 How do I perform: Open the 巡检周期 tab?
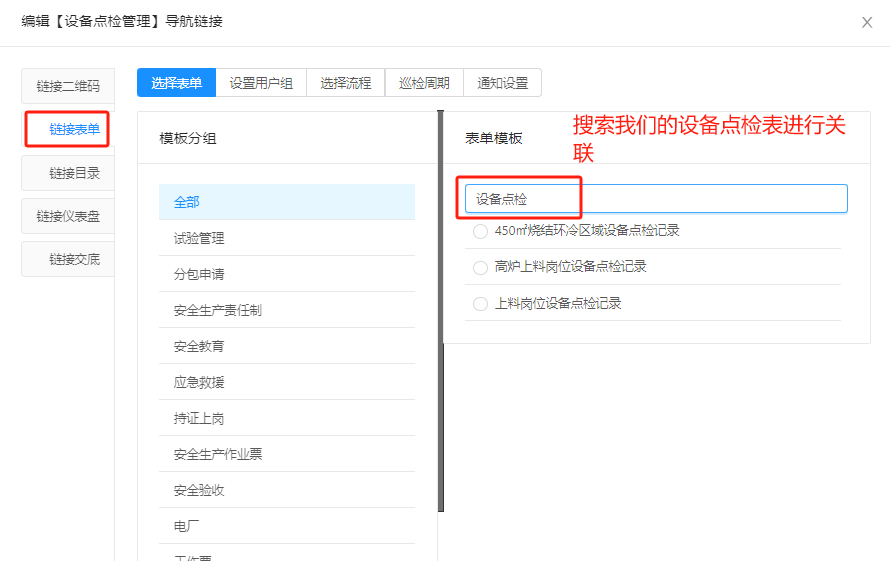pos(424,83)
